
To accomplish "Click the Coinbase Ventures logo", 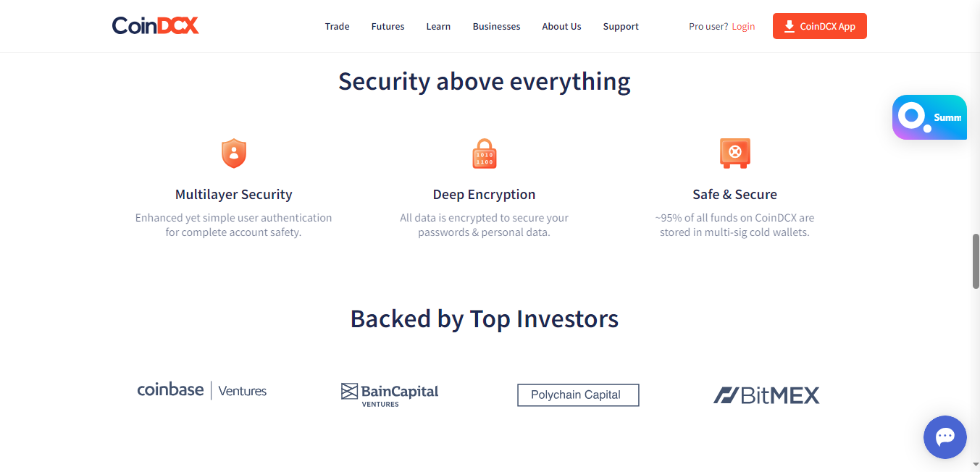I will click(x=202, y=390).
